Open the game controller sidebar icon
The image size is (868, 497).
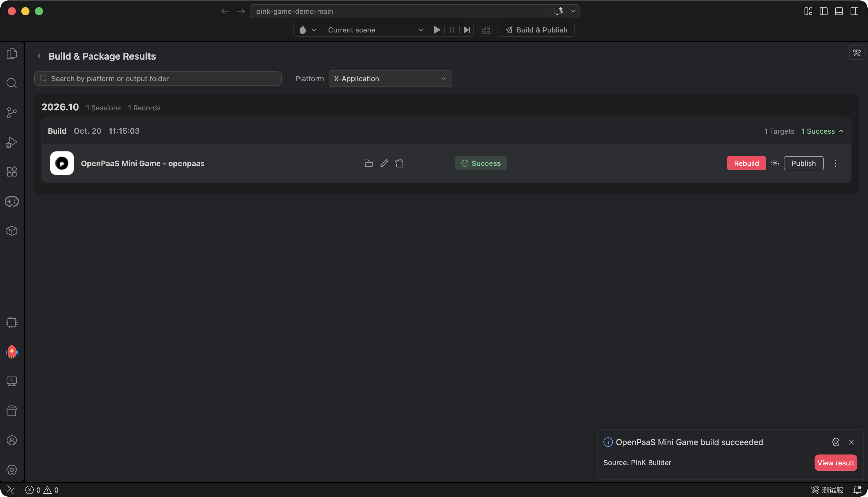(x=12, y=201)
